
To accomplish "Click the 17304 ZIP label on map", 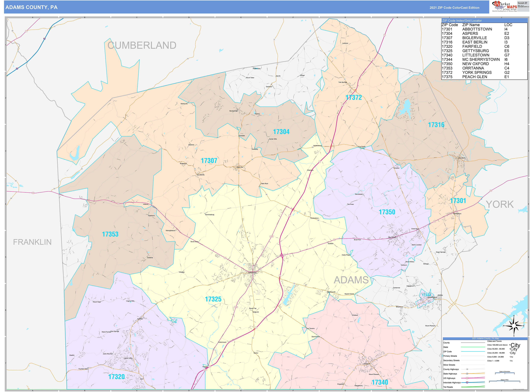I will 281,132.
